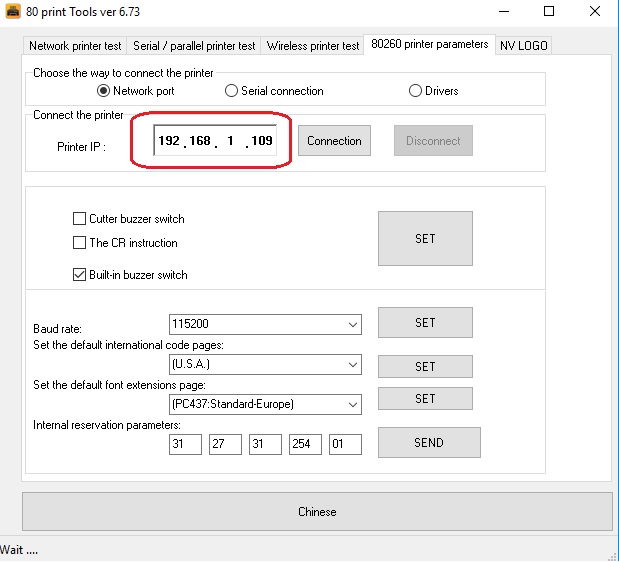The image size is (619, 562).
Task: Choose Serial connection radio option
Action: pos(232,91)
